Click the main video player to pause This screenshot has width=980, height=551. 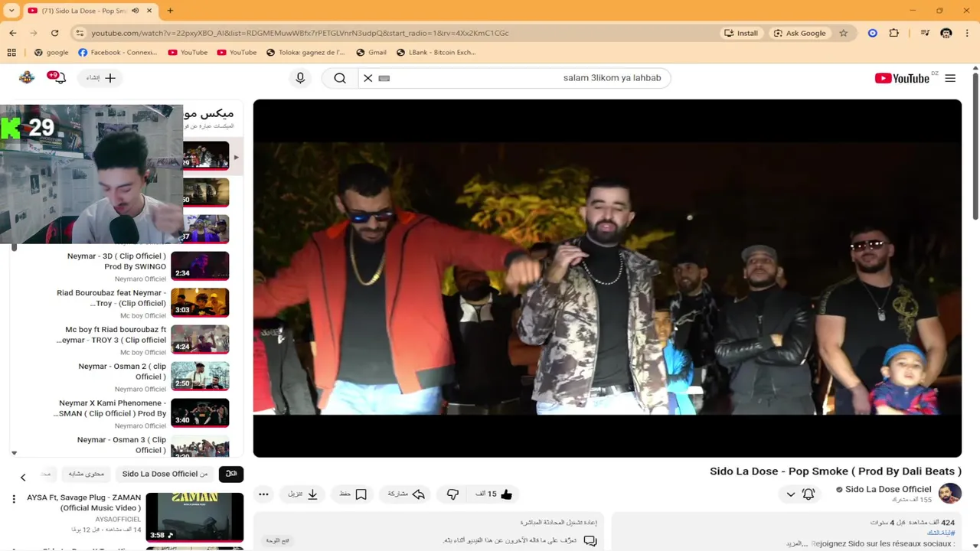click(607, 278)
